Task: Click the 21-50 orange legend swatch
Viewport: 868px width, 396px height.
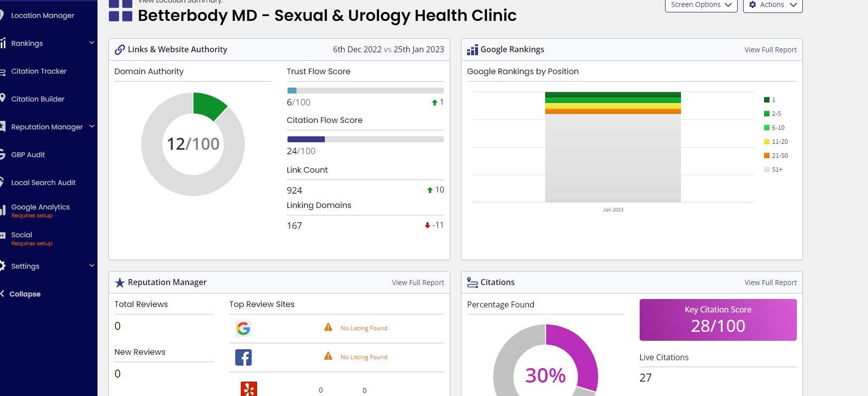Action: click(x=767, y=156)
